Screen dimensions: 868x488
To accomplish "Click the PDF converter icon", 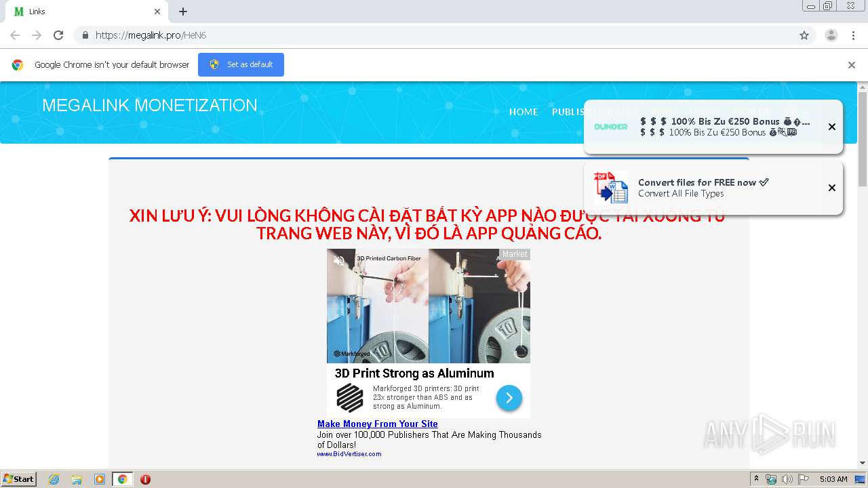I will point(611,188).
